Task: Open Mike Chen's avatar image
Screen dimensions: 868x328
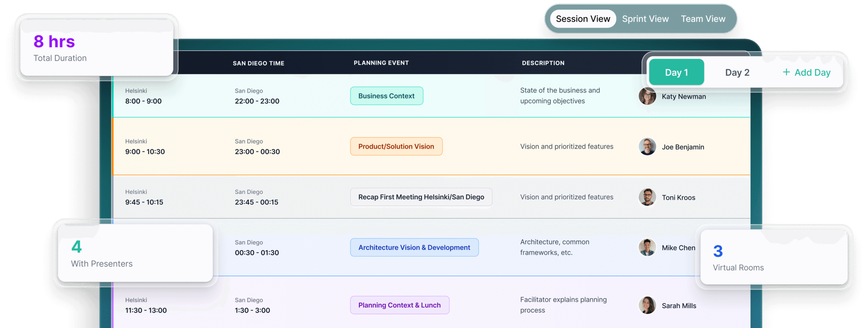Action: [647, 248]
